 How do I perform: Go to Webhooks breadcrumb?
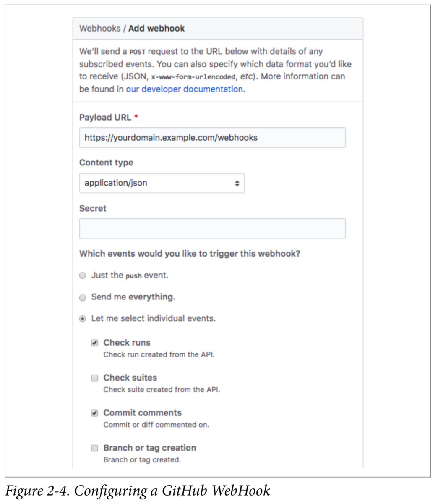[99, 29]
